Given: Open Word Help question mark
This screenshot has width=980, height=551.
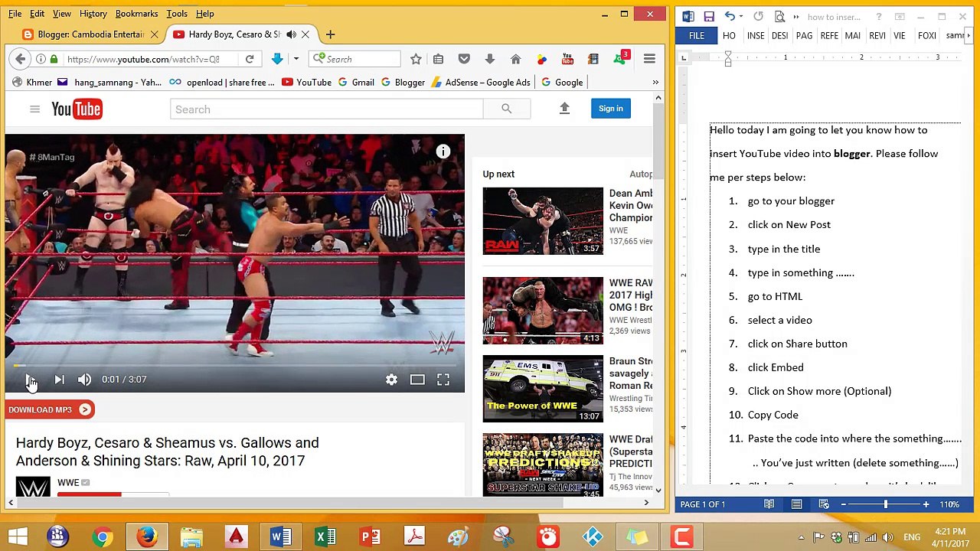Looking at the screenshot, I should (878, 16).
